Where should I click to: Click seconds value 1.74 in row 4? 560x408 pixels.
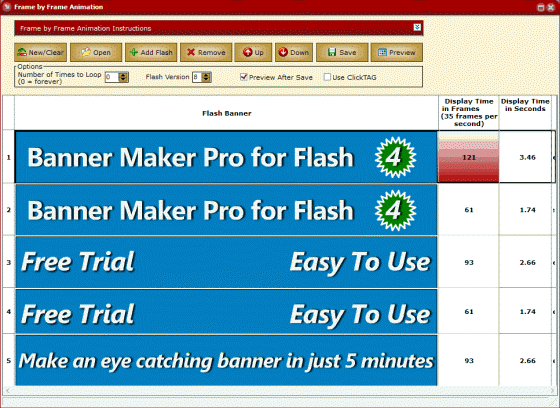click(x=527, y=312)
